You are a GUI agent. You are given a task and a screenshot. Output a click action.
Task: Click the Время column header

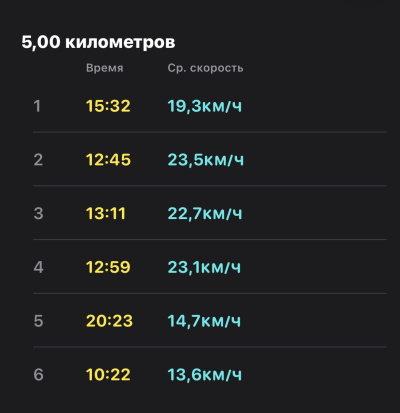tap(105, 68)
